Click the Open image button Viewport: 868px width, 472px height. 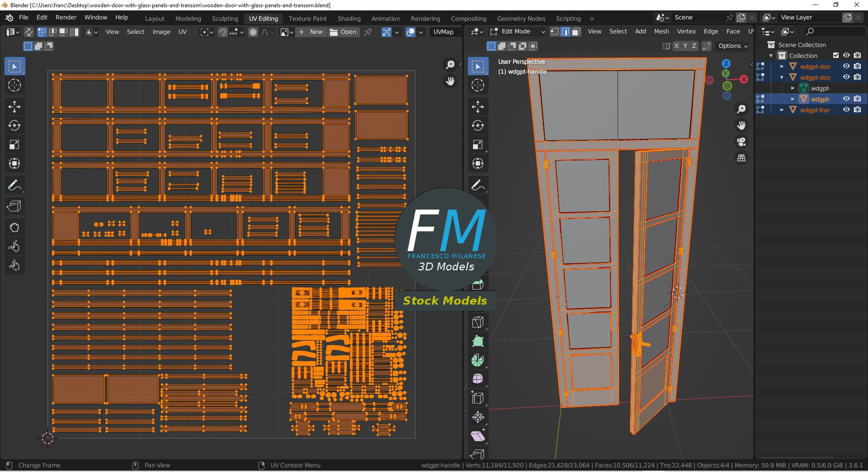pyautogui.click(x=343, y=32)
